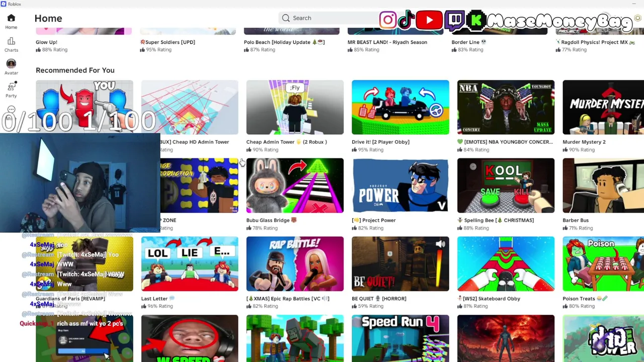Open the block gorilla forest game thumbnail
This screenshot has height=362, width=644.
point(295,338)
